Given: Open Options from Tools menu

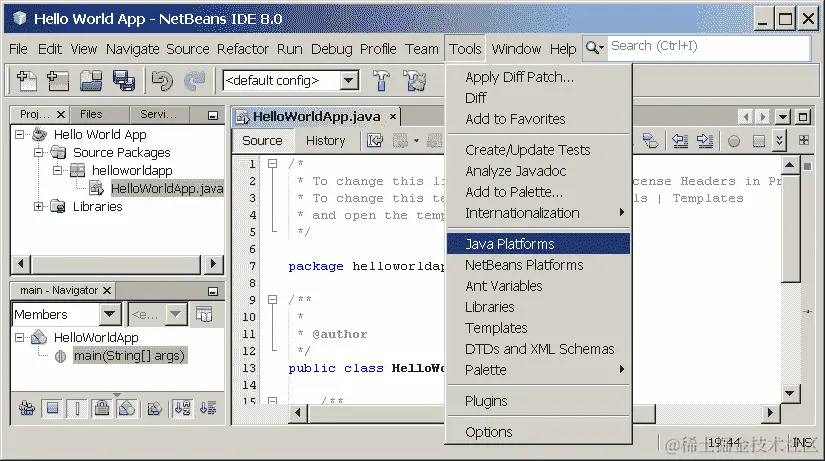Looking at the screenshot, I should [x=538, y=432].
